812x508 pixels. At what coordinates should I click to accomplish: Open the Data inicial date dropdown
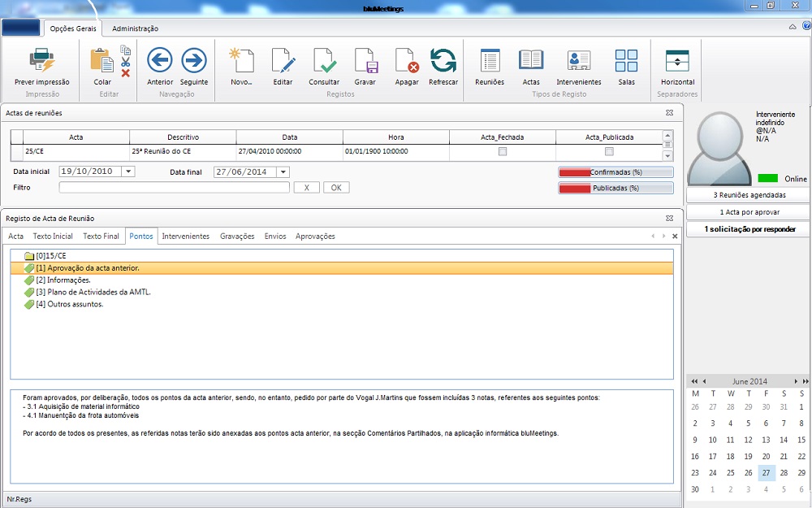(129, 172)
